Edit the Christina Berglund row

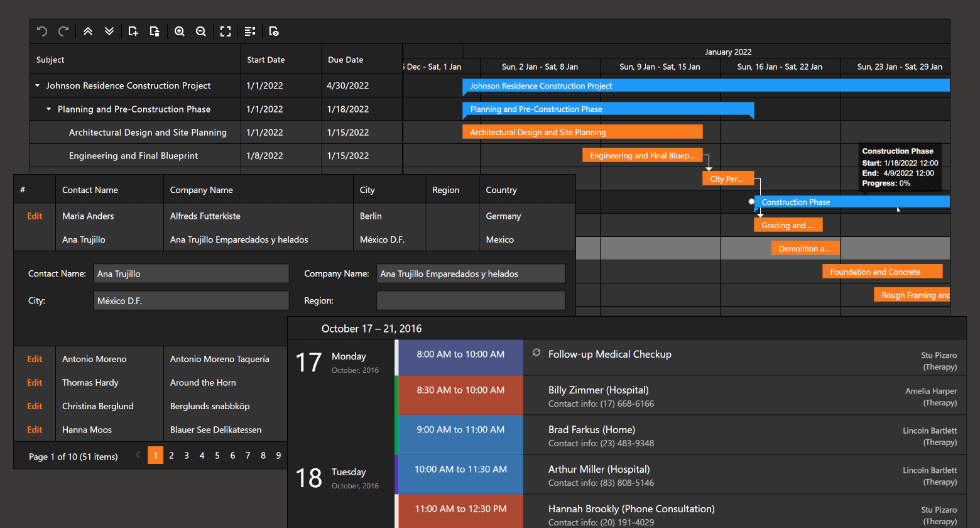[35, 406]
